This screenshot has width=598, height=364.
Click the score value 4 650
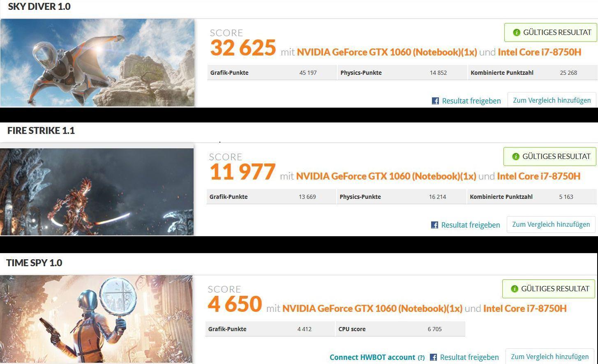coord(235,304)
